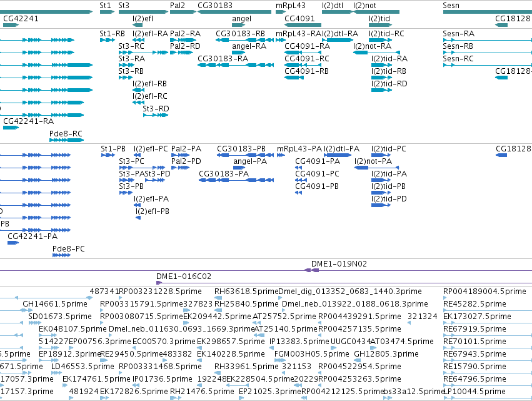Click the CG42241-PA protein label
The width and height of the screenshot is (532, 401).
[x=33, y=236]
